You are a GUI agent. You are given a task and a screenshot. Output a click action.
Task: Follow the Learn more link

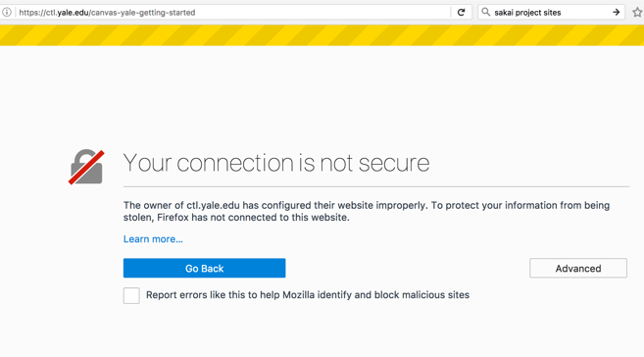click(153, 239)
